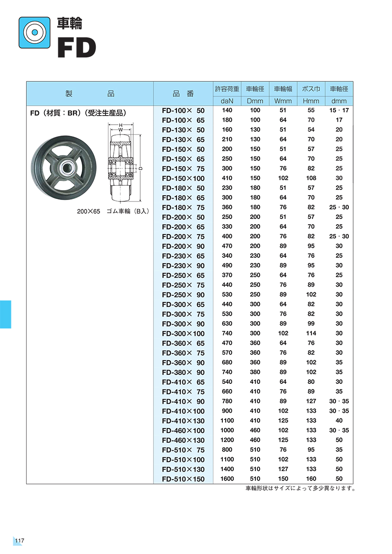Click the 製品 column header
Screen dimensions: 392x554
(90, 94)
